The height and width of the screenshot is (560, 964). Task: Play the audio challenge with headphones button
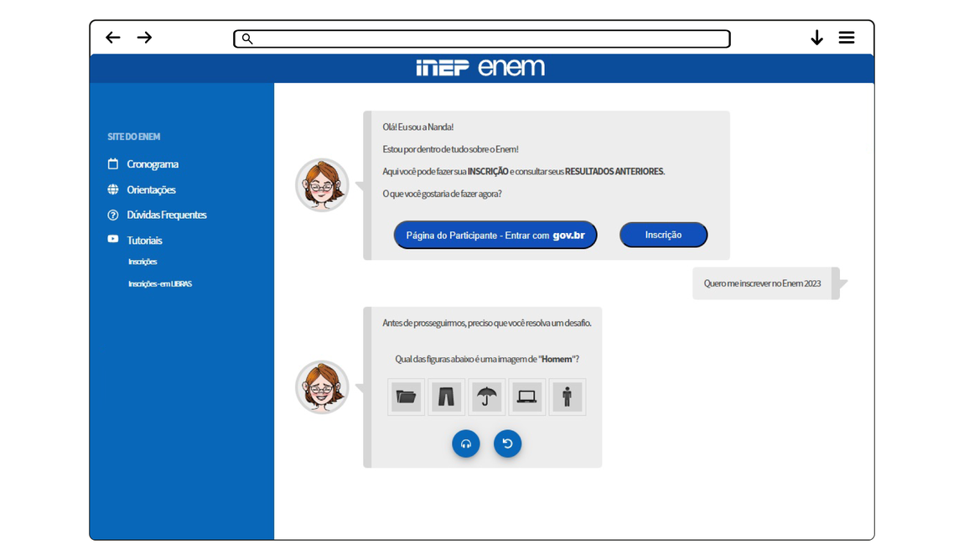click(x=466, y=443)
